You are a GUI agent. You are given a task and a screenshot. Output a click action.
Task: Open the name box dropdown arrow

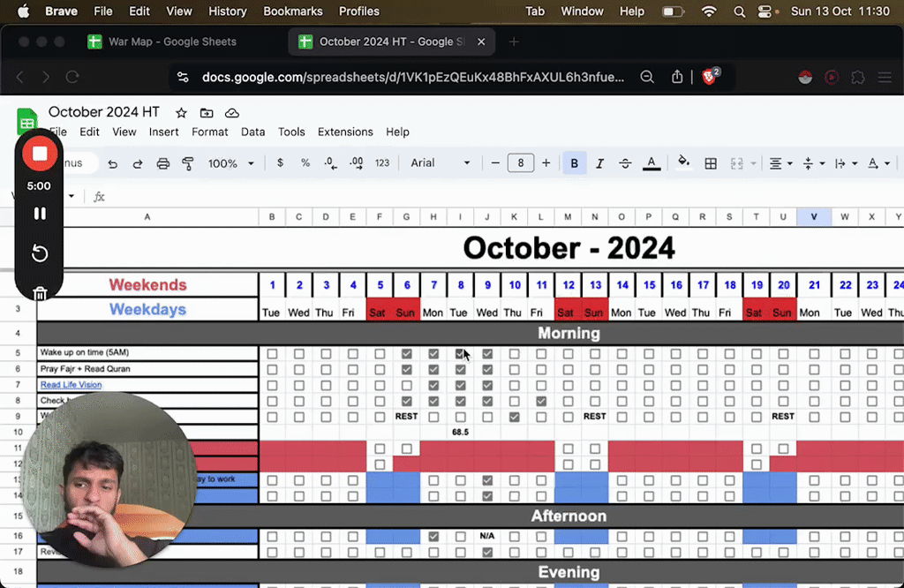coord(72,196)
